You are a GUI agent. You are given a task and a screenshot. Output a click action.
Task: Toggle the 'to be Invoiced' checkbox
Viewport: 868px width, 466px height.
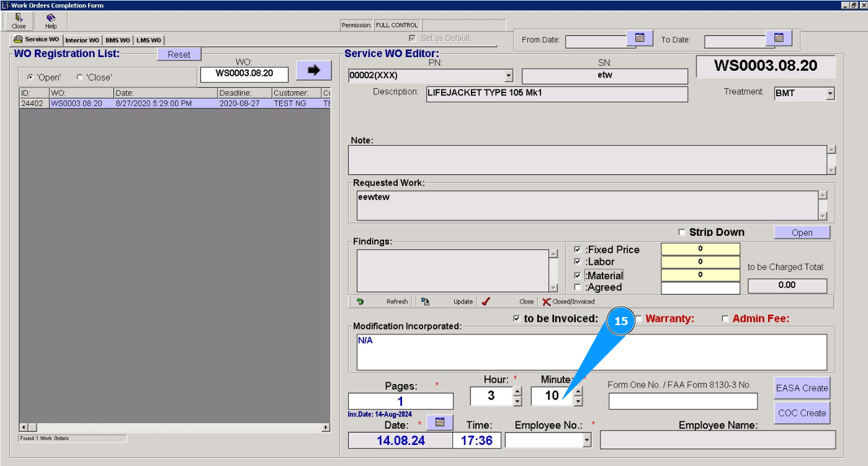[x=517, y=319]
